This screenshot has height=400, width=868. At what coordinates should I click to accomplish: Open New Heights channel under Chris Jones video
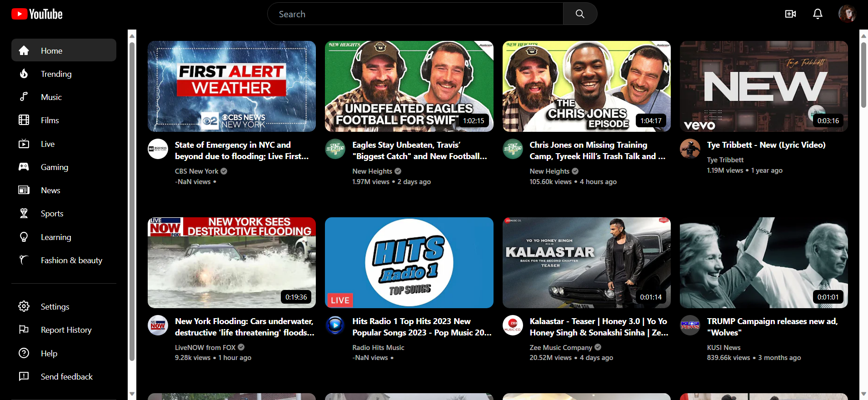point(549,171)
